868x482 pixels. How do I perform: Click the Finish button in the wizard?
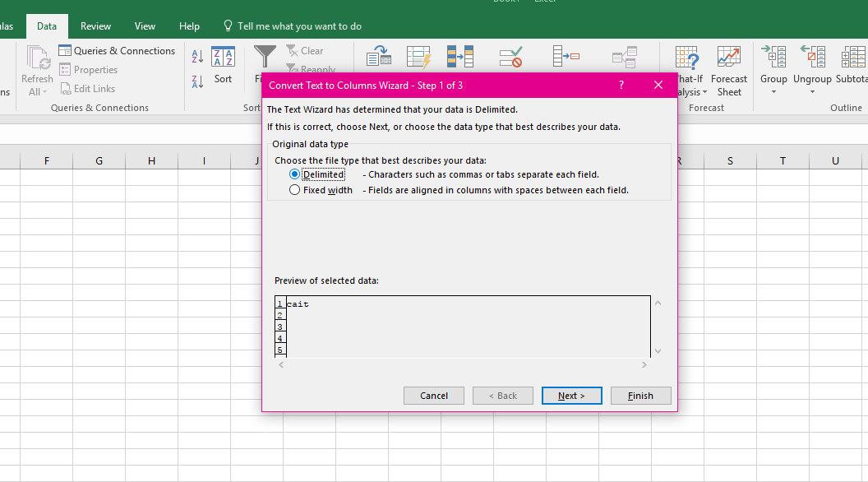click(641, 396)
